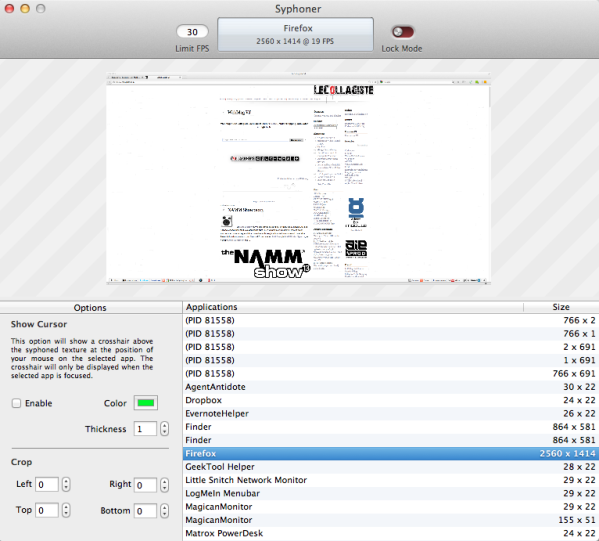
Task: Click the Crop Top stepper
Action: [x=66, y=510]
